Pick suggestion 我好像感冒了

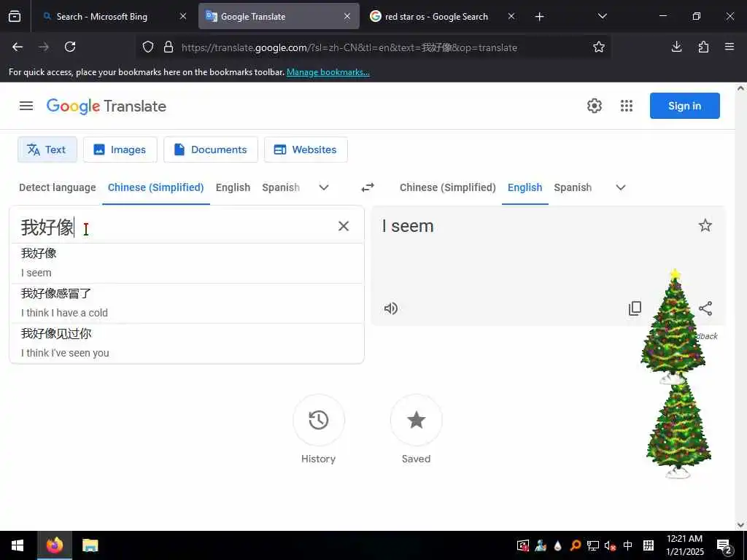(187, 303)
